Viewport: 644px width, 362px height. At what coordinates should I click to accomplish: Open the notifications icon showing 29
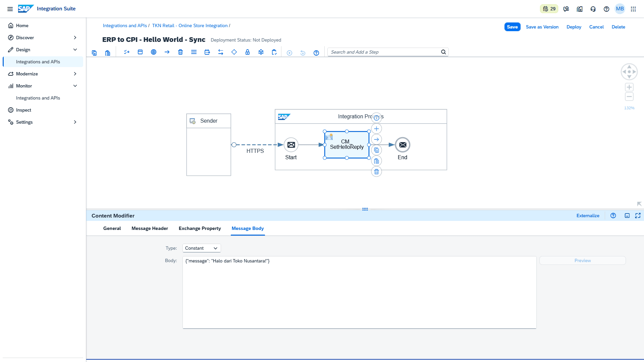(549, 9)
